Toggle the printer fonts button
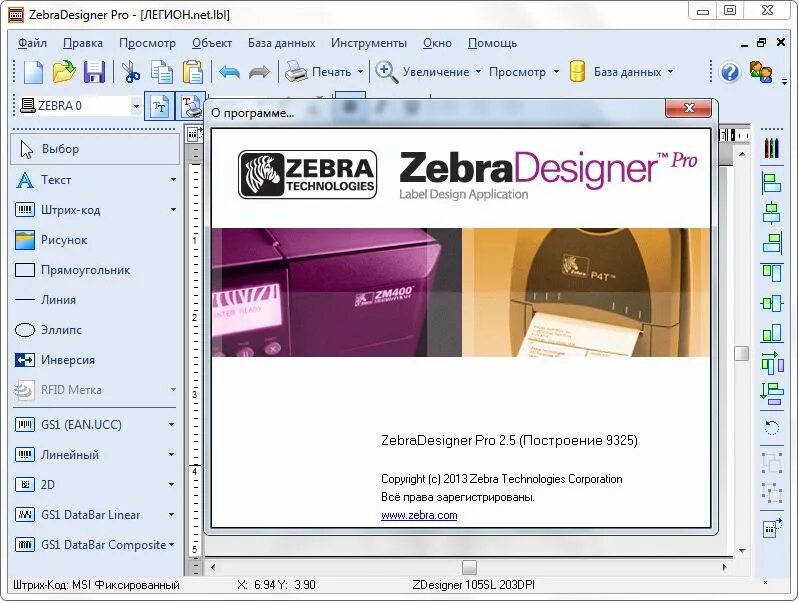Screen dimensions: 799x603 point(190,107)
